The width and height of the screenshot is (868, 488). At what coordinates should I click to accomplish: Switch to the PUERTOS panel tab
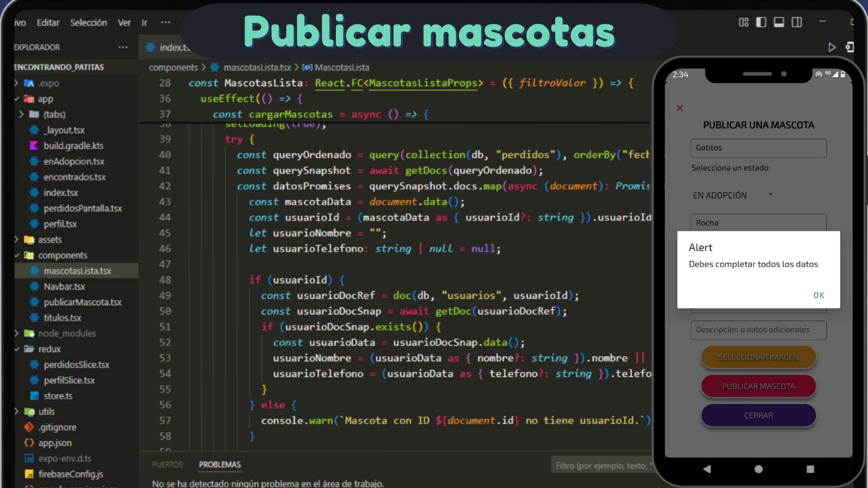tap(167, 465)
